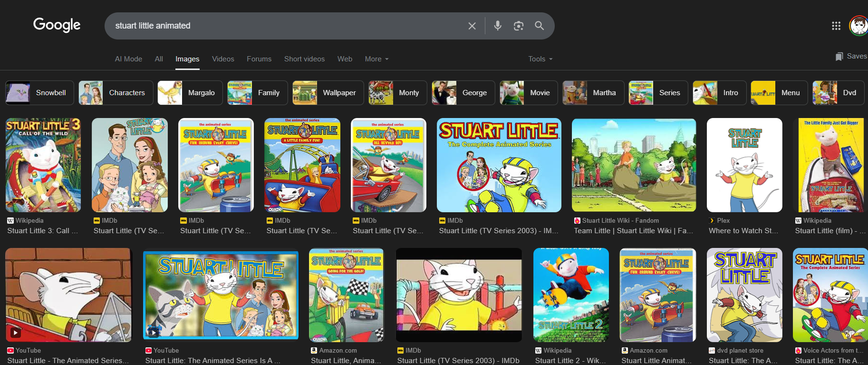Open the Forums tab
Viewport: 868px width, 365px height.
[x=259, y=59]
